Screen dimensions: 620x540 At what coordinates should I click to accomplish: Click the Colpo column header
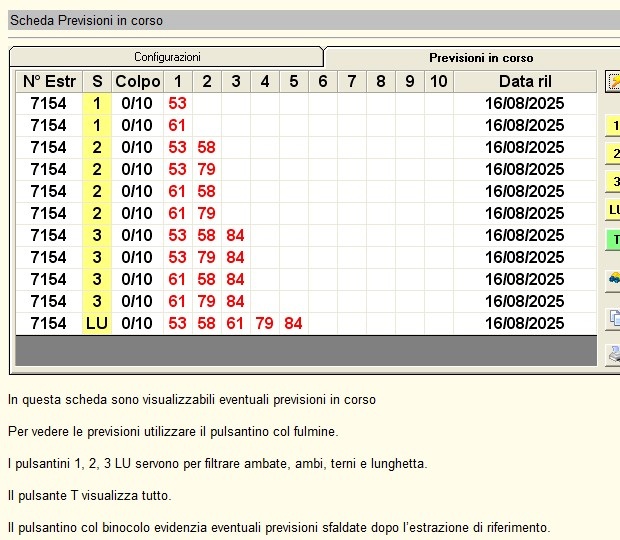tap(137, 82)
